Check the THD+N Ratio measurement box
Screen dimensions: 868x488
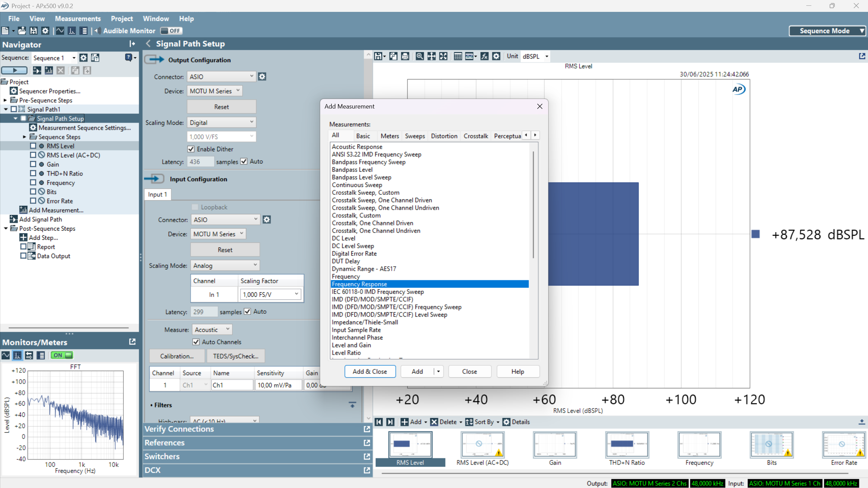coord(33,173)
